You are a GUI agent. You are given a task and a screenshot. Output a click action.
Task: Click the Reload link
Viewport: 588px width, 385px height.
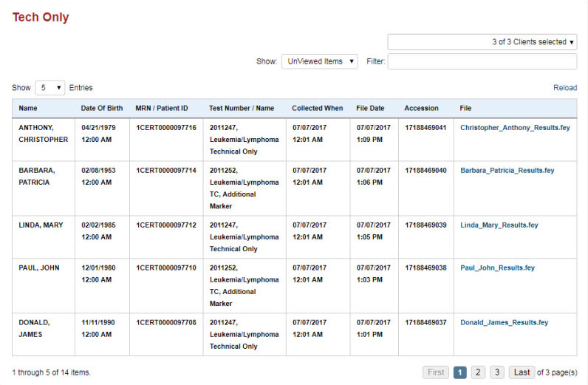tap(564, 88)
